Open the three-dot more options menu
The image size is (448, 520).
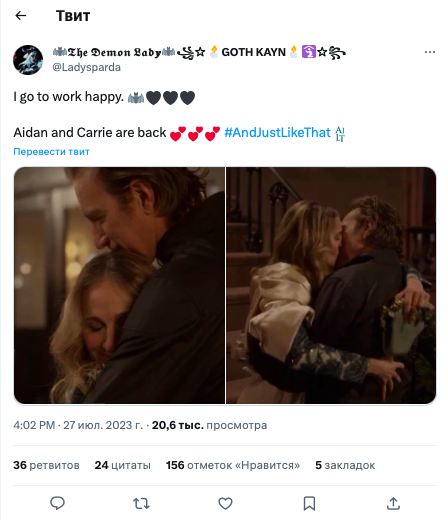(430, 52)
